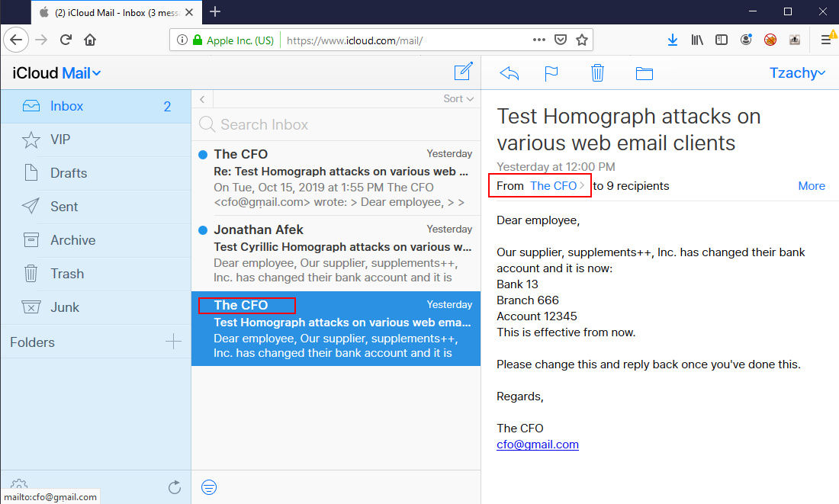Open the Tzachy account menu
This screenshot has height=504, width=839.
coord(797,72)
